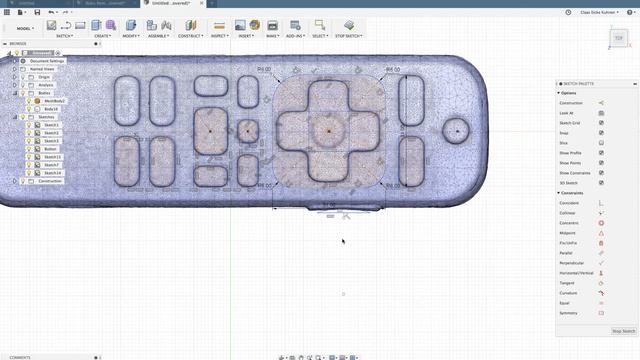Viewport: 640px width, 360px height.
Task: Apply the Equal constraint
Action: click(601, 303)
